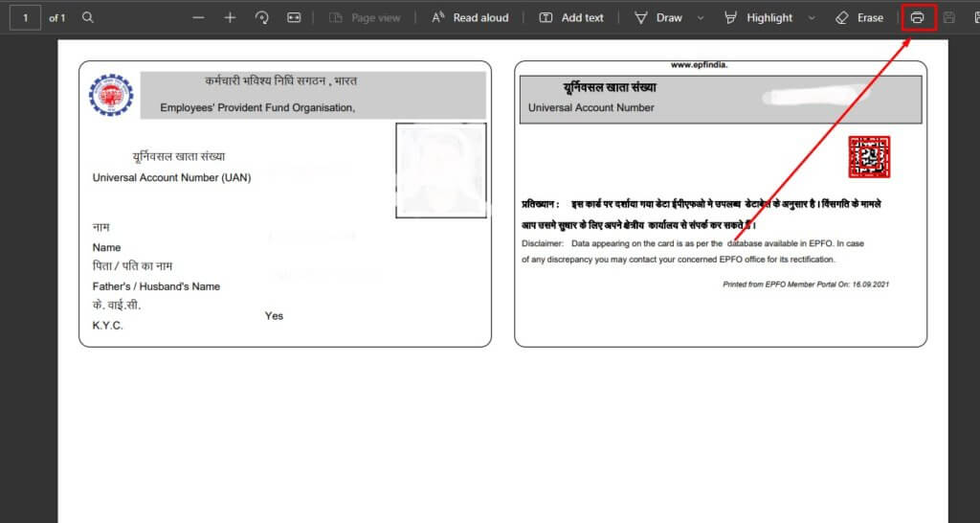This screenshot has width=980, height=523.
Task: Click the Hindi 'के. वाई.सी.' label
Action: tap(117, 306)
